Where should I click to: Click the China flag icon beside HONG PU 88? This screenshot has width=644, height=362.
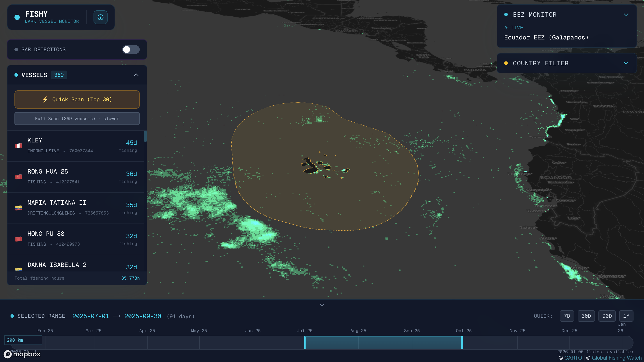coord(18,239)
